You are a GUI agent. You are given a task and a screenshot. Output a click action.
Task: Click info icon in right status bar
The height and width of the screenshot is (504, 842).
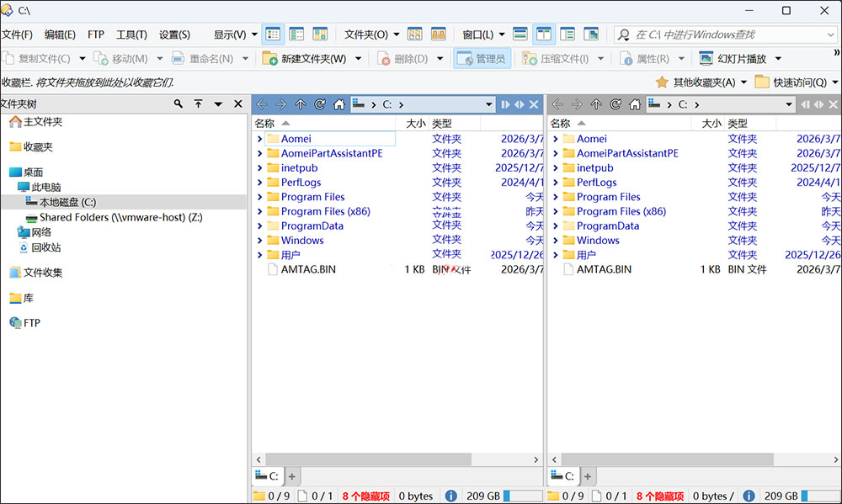point(749,496)
